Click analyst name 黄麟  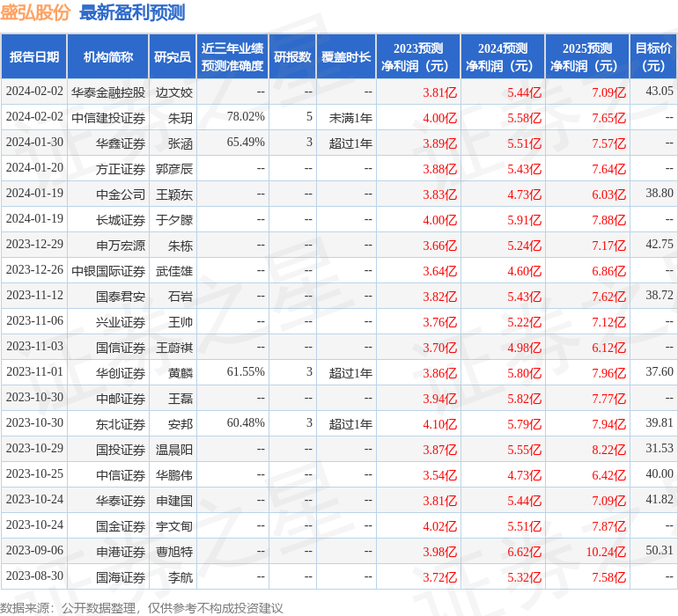[181, 372]
